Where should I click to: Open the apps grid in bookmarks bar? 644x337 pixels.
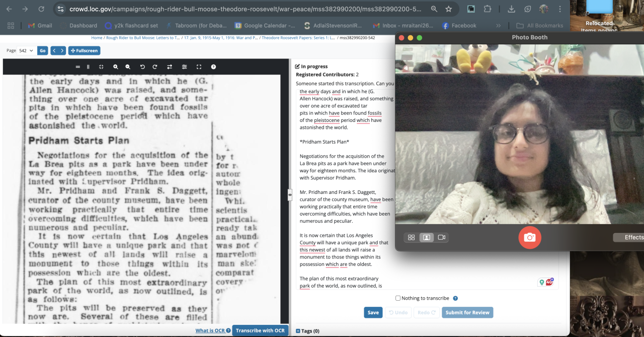tap(11, 26)
